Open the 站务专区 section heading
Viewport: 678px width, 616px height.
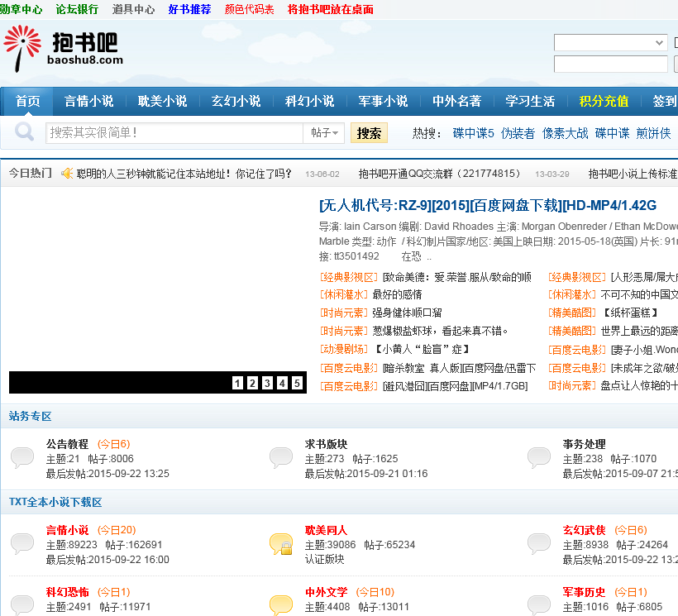(31, 416)
